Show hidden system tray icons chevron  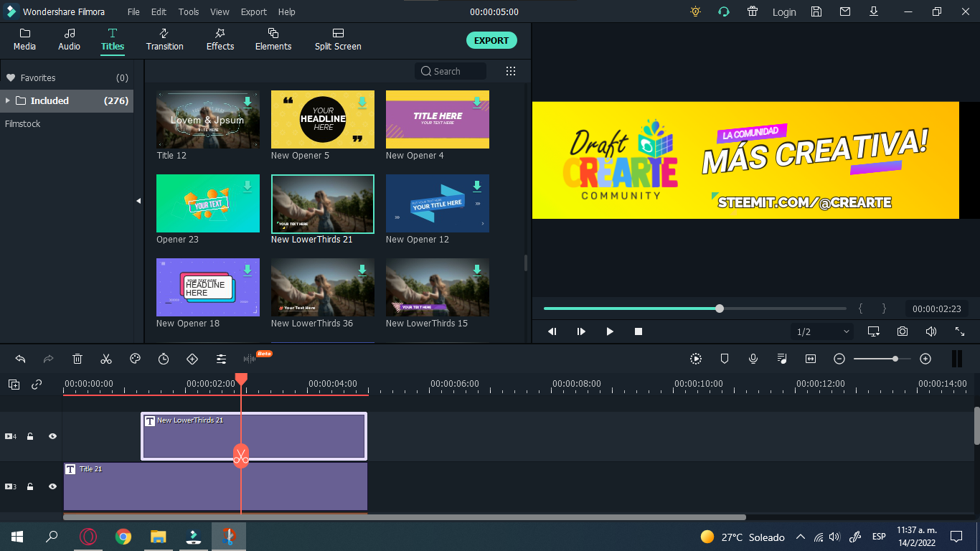tap(801, 537)
